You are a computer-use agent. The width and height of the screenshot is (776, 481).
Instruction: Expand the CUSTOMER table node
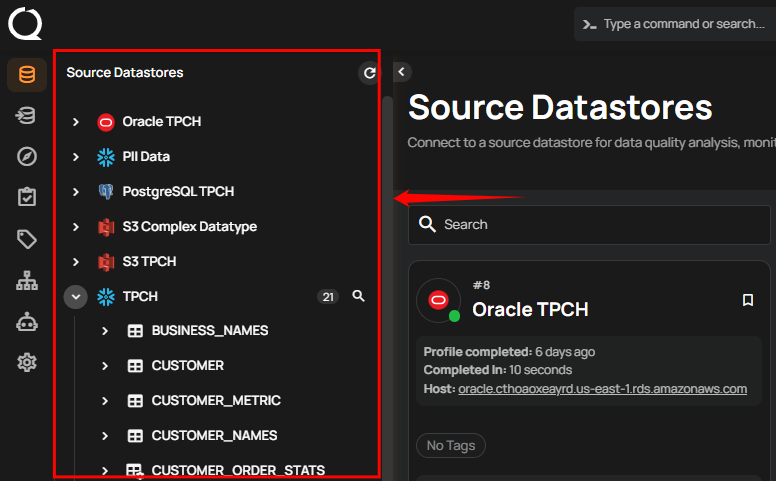[x=105, y=366]
